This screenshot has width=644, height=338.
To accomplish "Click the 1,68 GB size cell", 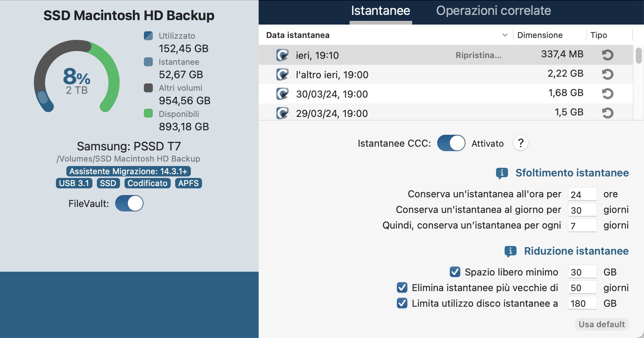I will point(566,93).
